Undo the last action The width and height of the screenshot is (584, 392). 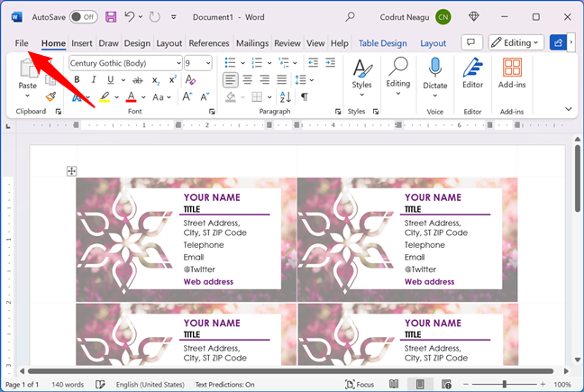[129, 17]
